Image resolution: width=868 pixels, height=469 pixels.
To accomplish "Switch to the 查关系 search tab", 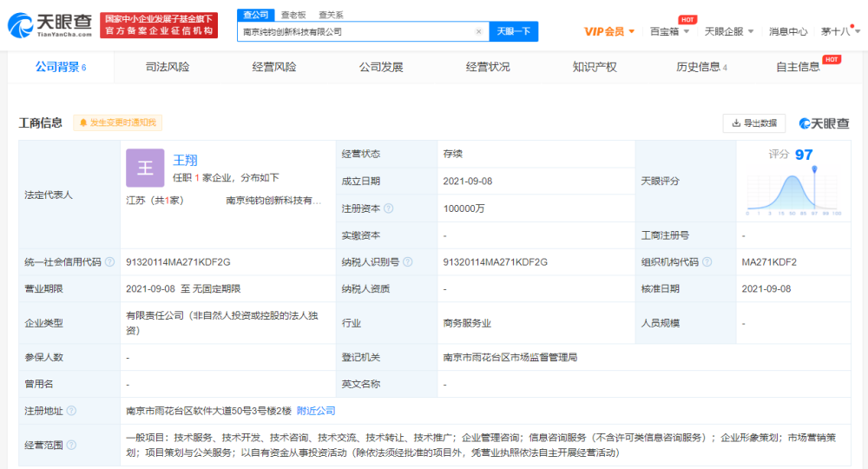I will tap(331, 15).
